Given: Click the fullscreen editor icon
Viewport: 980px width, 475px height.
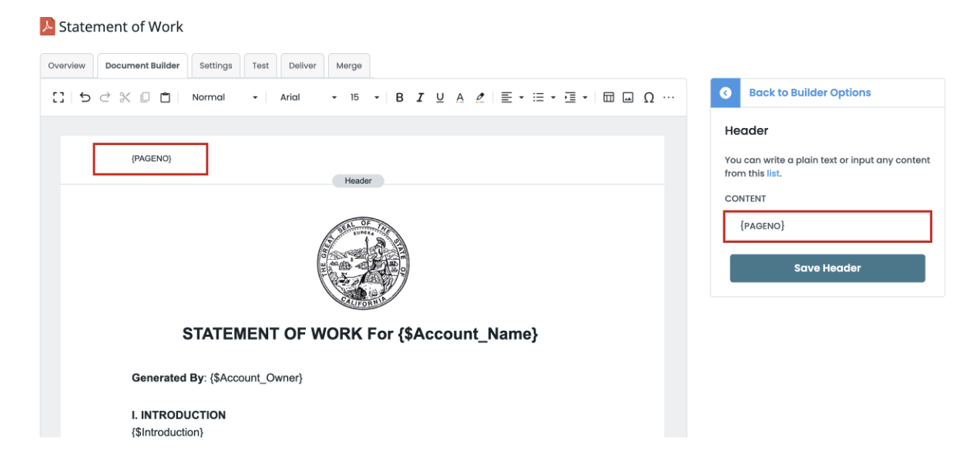Looking at the screenshot, I should (x=59, y=97).
